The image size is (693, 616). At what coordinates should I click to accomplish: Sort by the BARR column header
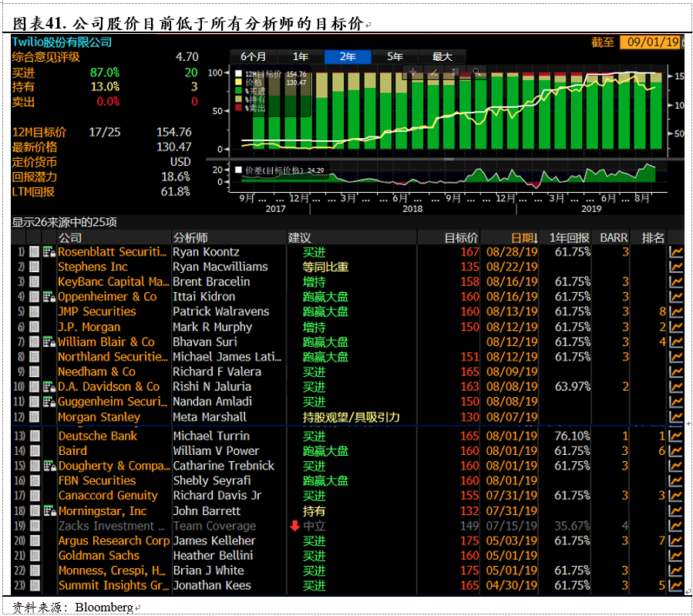[x=614, y=238]
